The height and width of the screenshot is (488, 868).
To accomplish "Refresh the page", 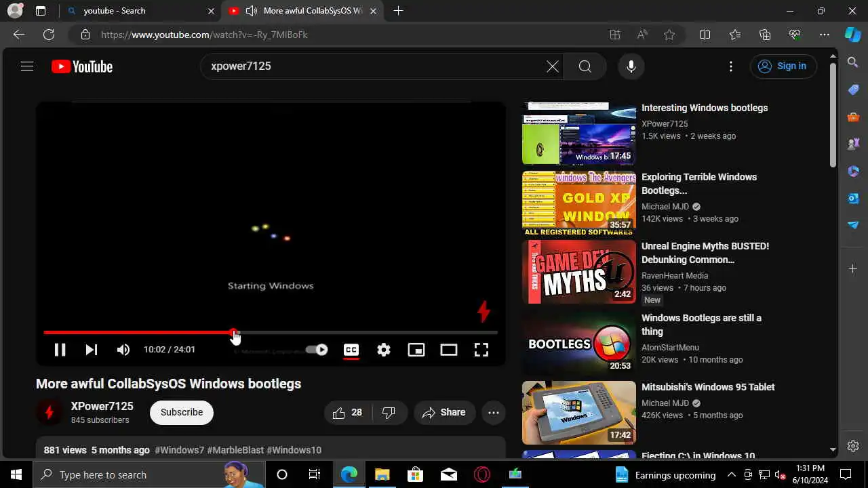I will 49,35.
